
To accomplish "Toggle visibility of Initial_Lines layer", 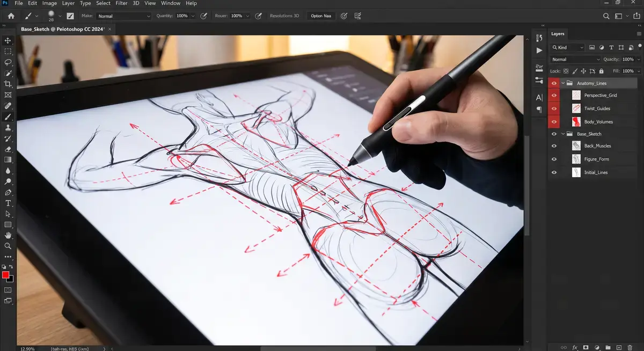I will pos(554,172).
